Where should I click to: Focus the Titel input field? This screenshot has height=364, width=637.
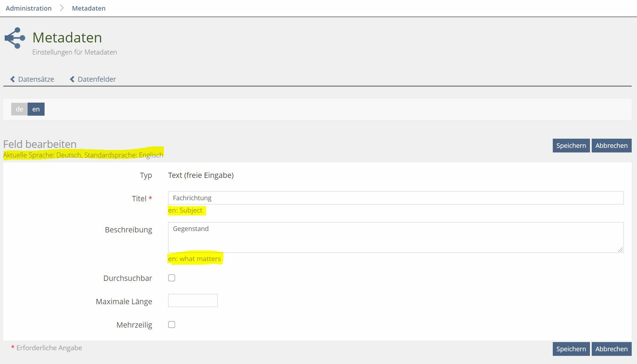pyautogui.click(x=395, y=198)
